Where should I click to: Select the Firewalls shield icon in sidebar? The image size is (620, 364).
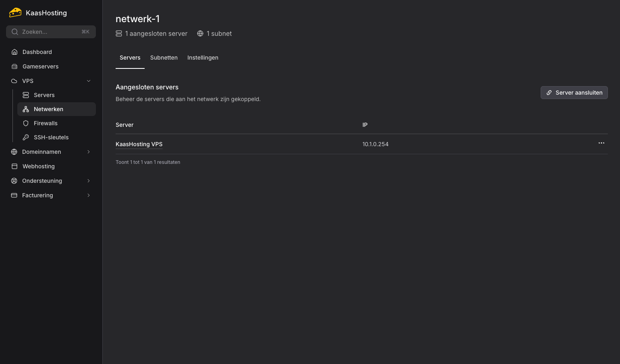(26, 123)
